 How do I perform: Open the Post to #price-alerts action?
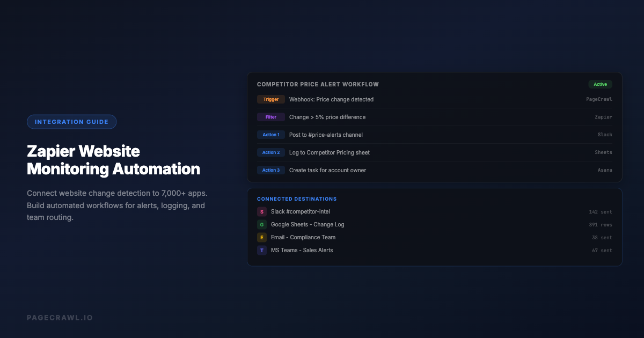click(326, 135)
